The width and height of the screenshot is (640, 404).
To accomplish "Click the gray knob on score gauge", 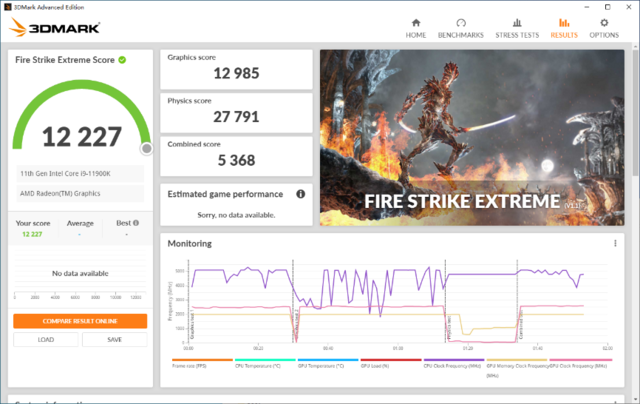I will 147,149.
